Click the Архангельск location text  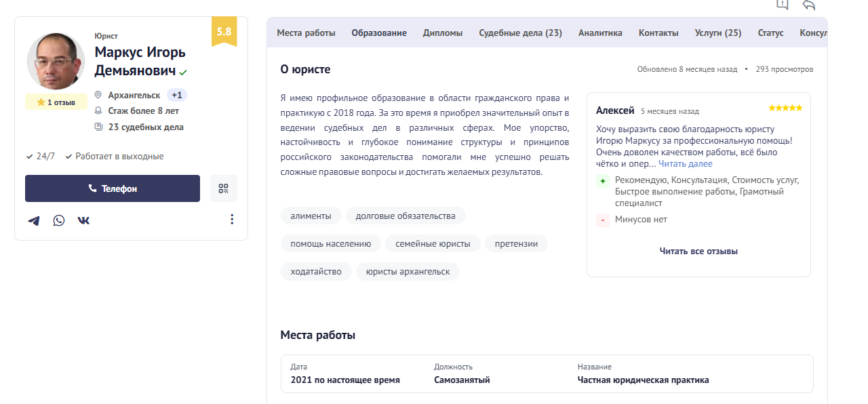[134, 95]
